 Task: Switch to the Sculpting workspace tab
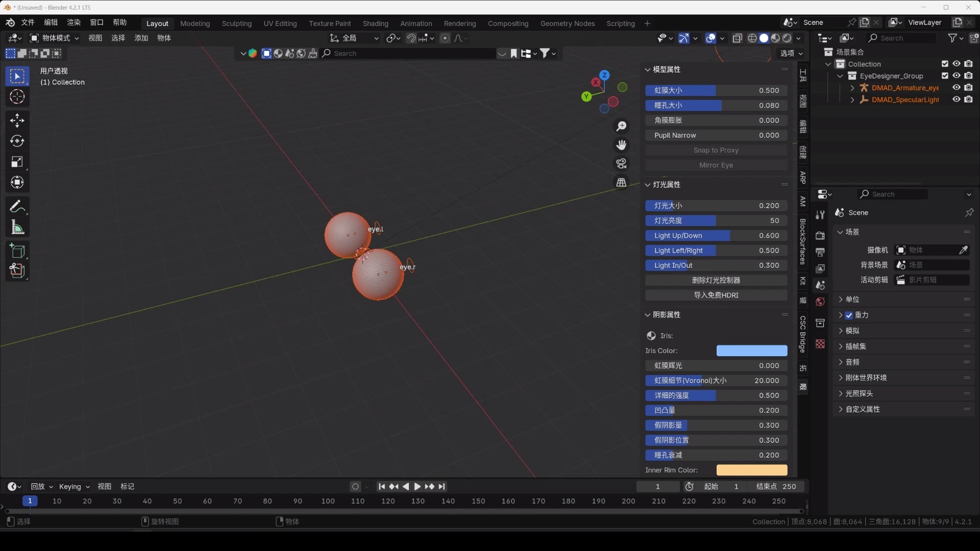(237, 23)
